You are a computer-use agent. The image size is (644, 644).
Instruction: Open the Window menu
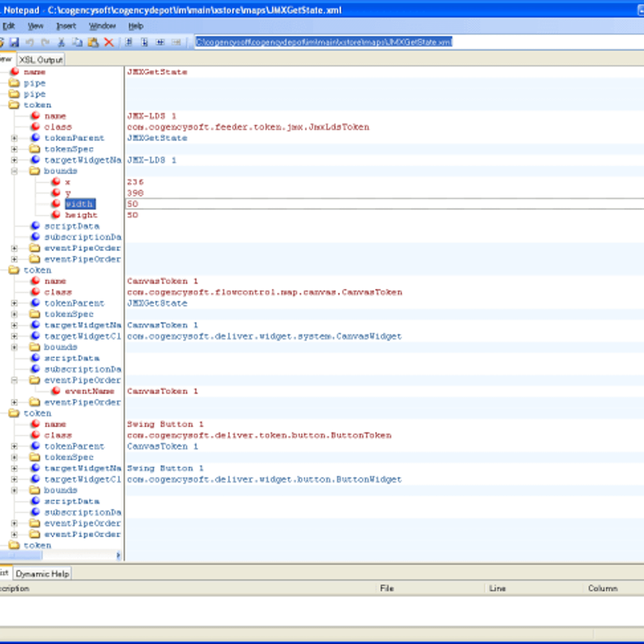pos(102,26)
